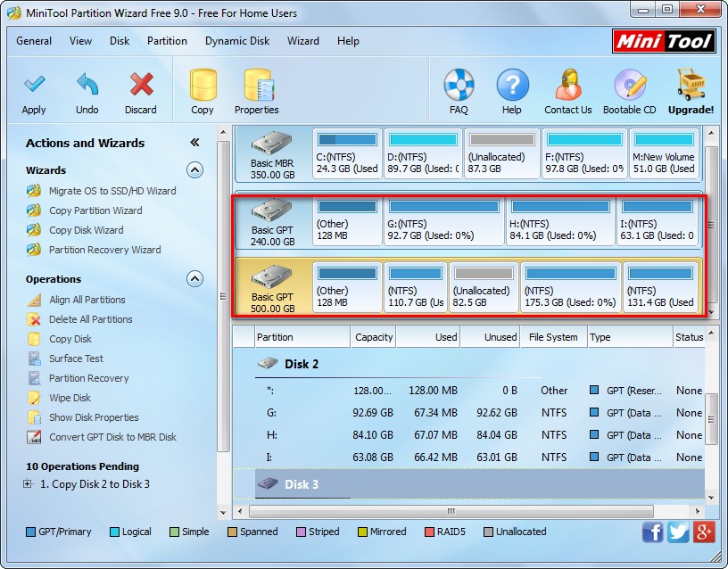
Task: Open the Wizard menu
Action: point(303,41)
